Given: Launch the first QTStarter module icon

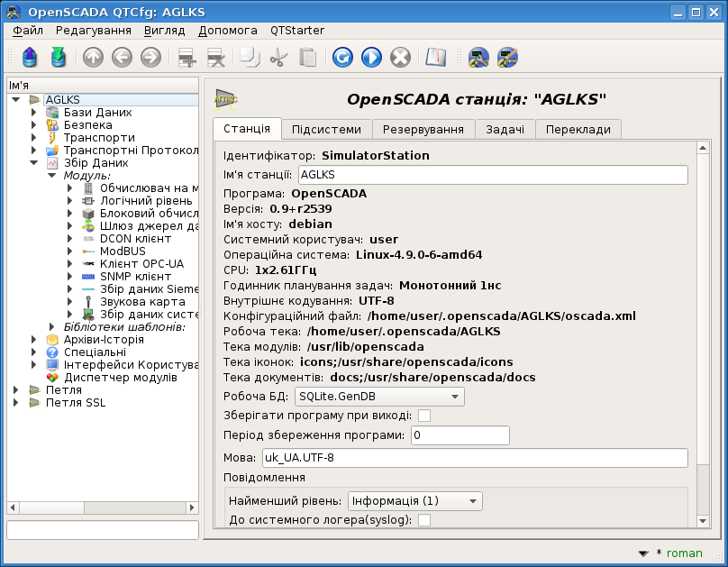Looking at the screenshot, I should pos(478,58).
